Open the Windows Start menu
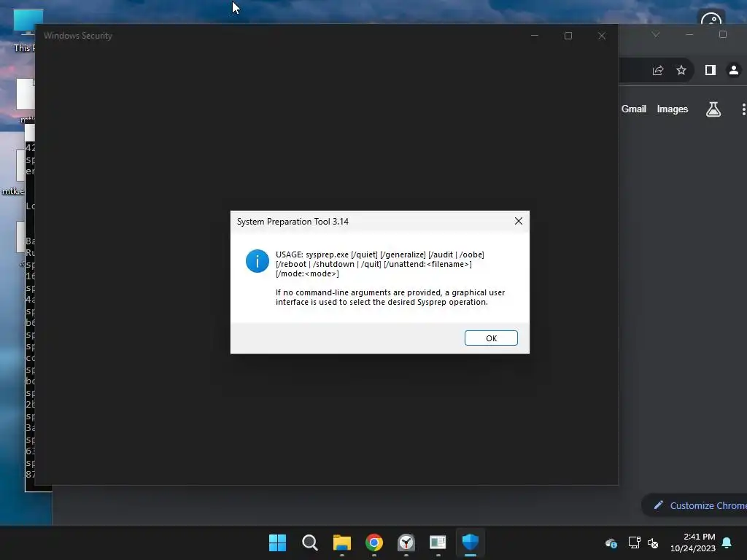The width and height of the screenshot is (747, 560). [277, 542]
